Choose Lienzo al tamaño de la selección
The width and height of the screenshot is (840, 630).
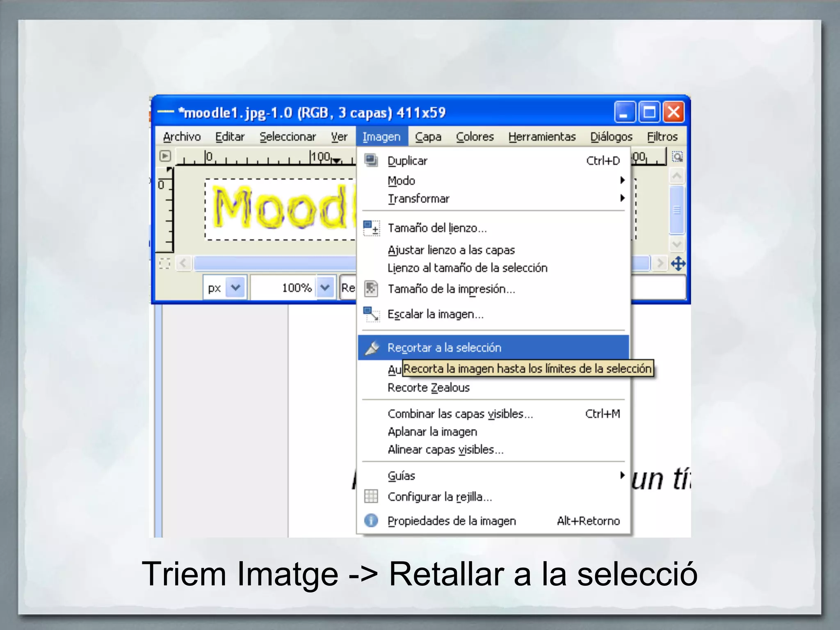(468, 268)
